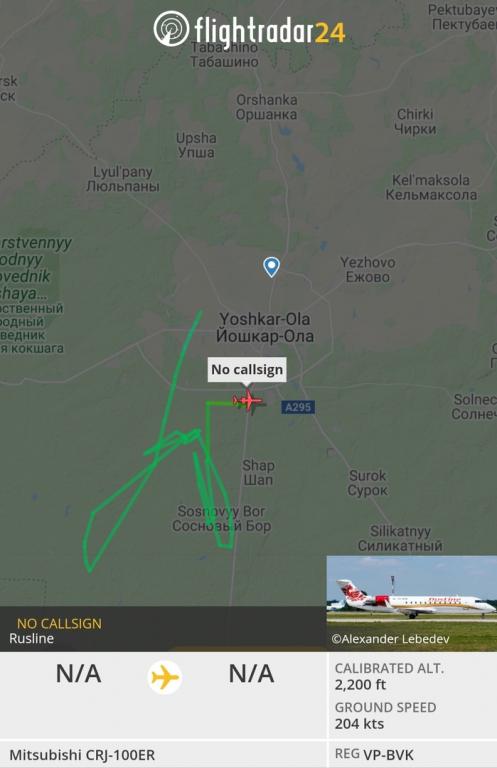The image size is (497, 768).
Task: Click the No callsign label bubble
Action: (247, 369)
